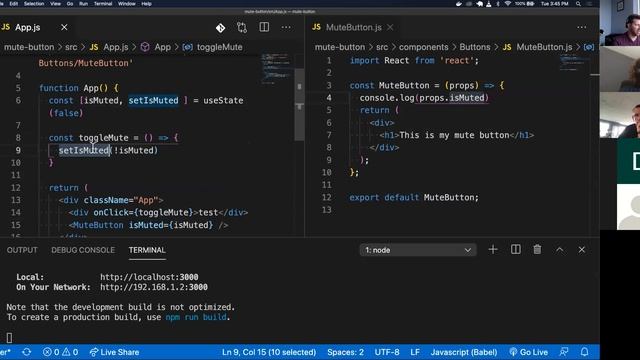Open the Edit menu
Viewport: 640px width, 360px height.
[13, 4]
